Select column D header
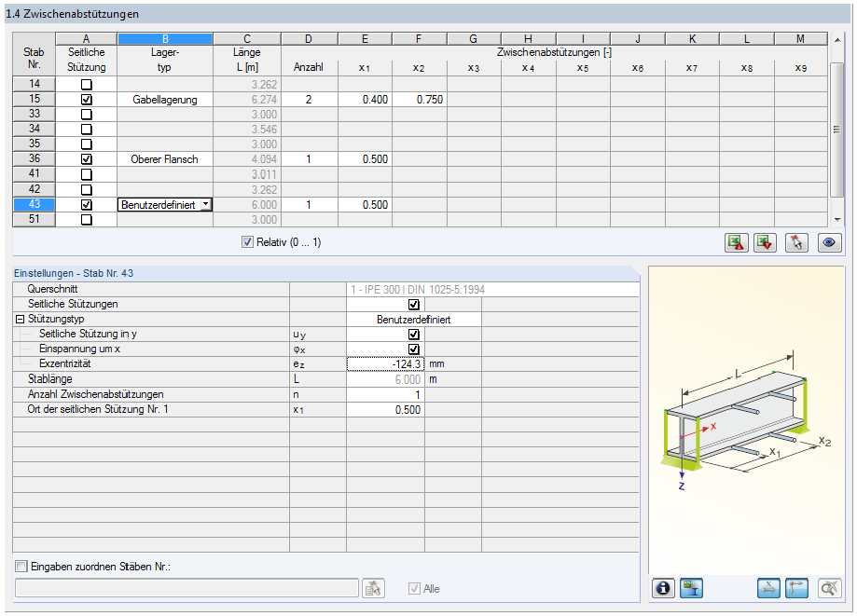 click(309, 39)
